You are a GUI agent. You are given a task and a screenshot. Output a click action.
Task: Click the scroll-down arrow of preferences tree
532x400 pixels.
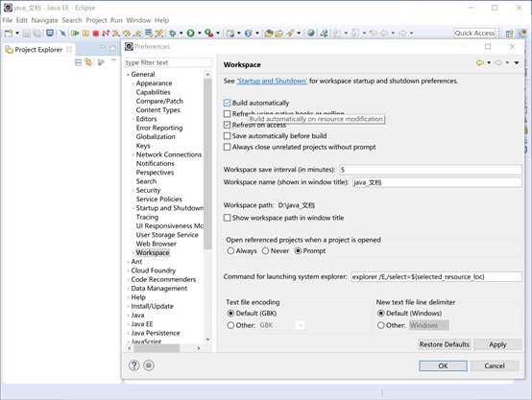point(207,340)
